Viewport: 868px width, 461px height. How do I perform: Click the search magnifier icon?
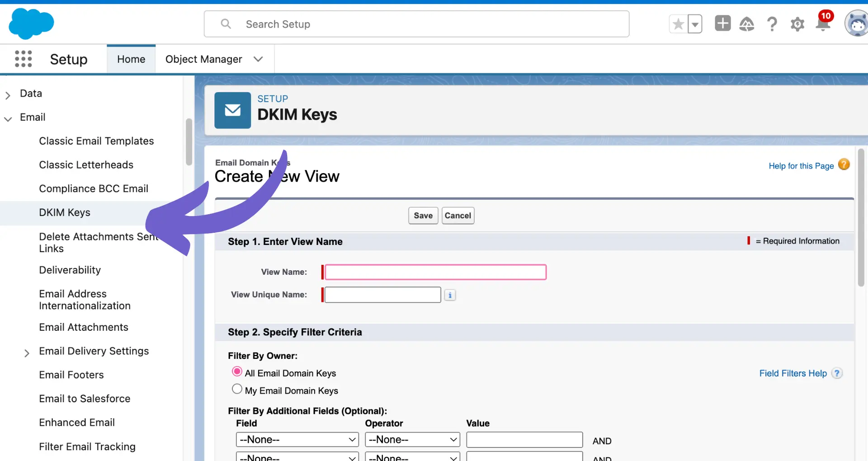tap(226, 24)
